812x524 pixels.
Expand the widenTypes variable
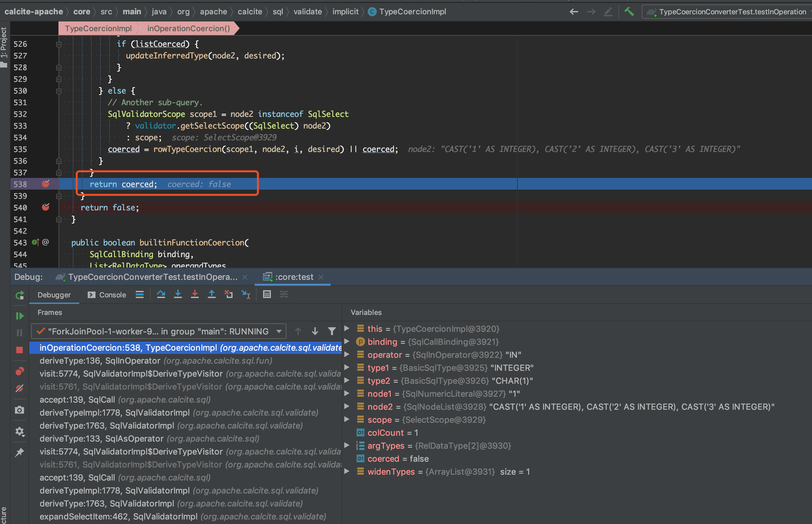point(347,471)
